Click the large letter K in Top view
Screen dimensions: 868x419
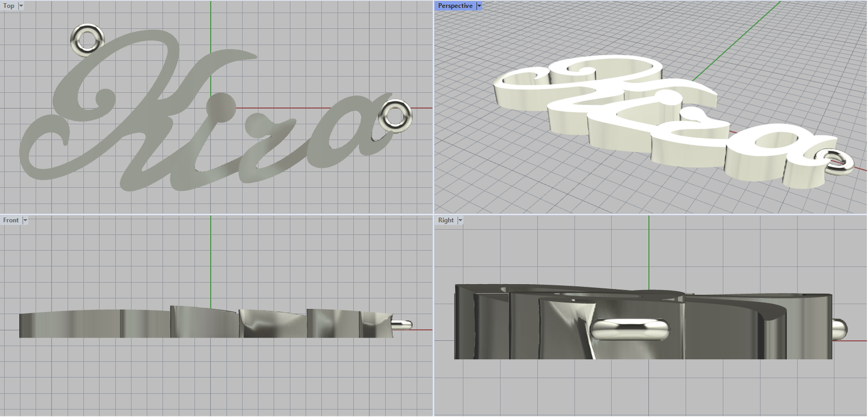(141, 109)
